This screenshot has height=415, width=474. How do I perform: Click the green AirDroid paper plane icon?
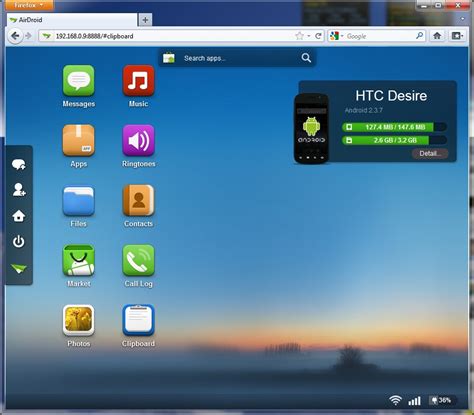click(x=19, y=268)
